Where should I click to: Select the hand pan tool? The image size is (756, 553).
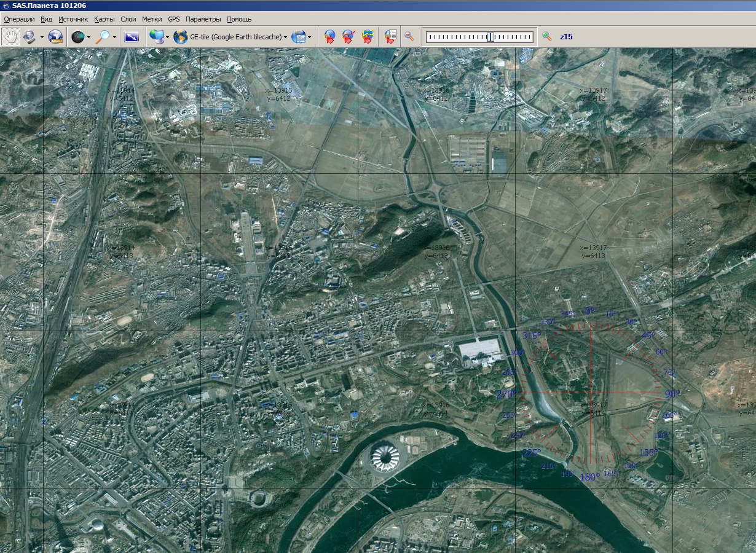point(10,37)
